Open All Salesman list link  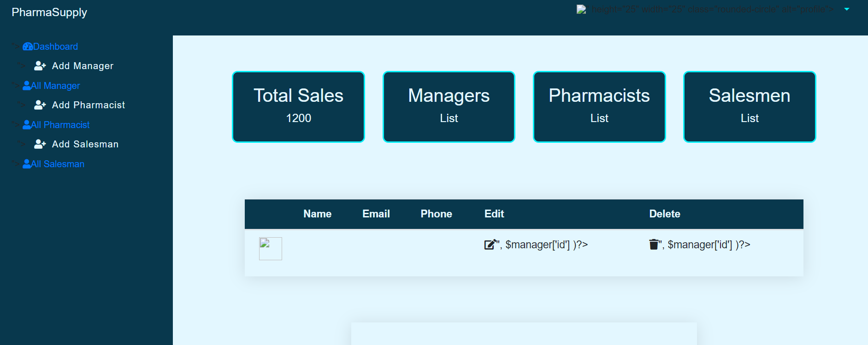pos(58,164)
